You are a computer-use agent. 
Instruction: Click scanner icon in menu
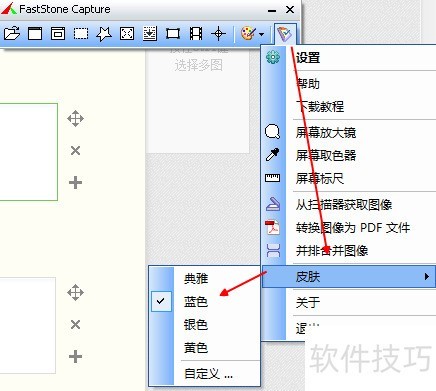(273, 204)
